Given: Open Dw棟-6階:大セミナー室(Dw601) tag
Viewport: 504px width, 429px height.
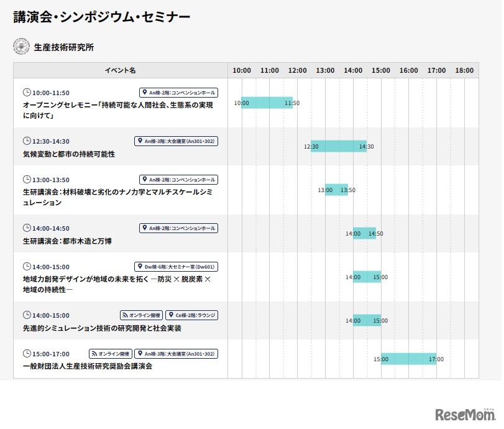Looking at the screenshot, I should 176,267.
